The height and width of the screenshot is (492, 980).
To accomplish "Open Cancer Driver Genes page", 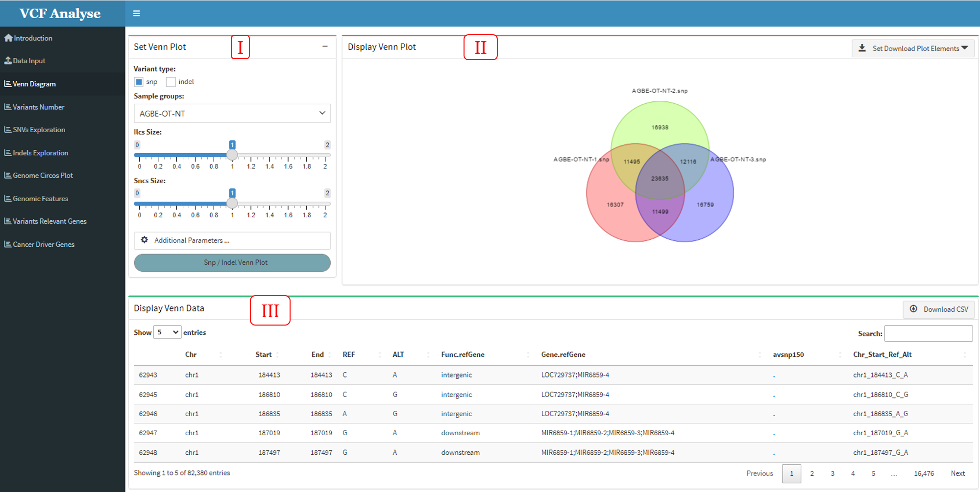I will (x=44, y=244).
